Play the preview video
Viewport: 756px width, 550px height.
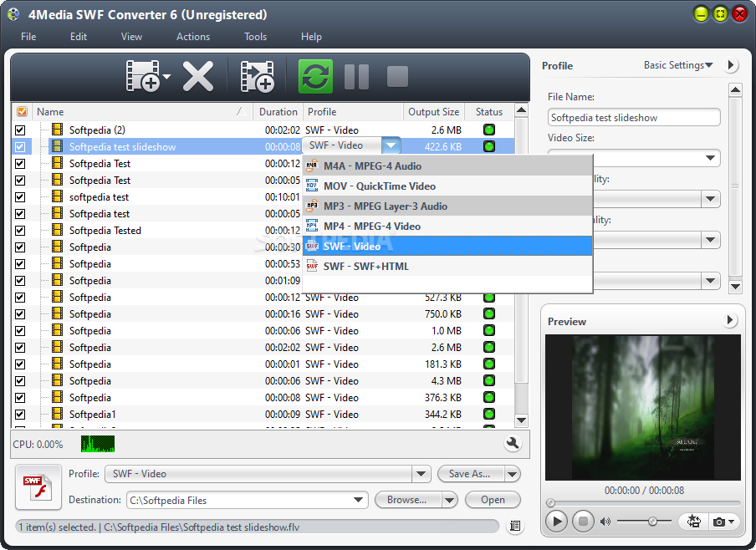(556, 521)
